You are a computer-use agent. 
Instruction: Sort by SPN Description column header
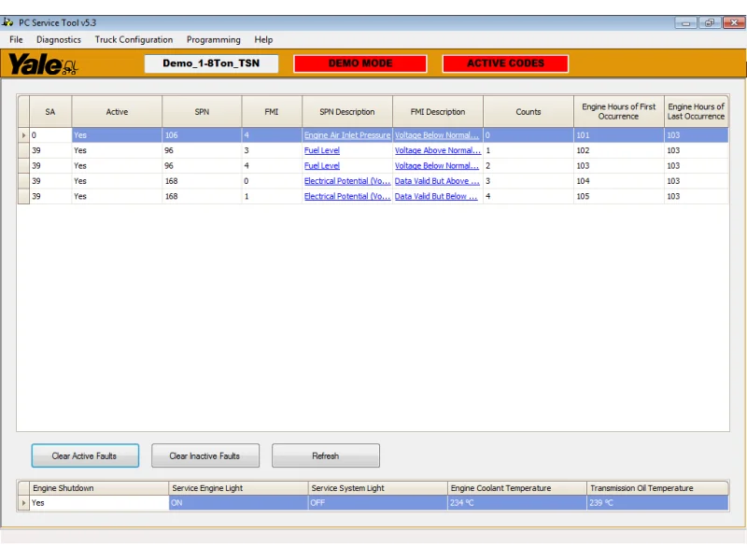pyautogui.click(x=347, y=112)
